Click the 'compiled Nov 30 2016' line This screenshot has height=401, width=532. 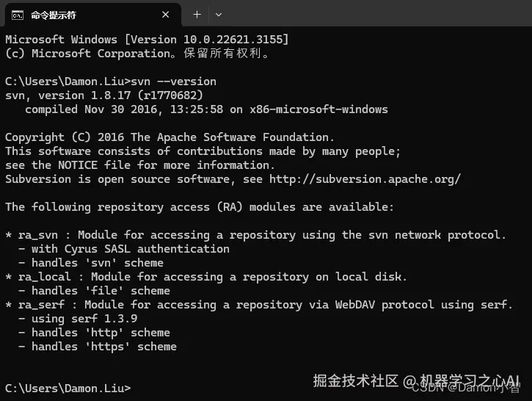[x=206, y=109]
